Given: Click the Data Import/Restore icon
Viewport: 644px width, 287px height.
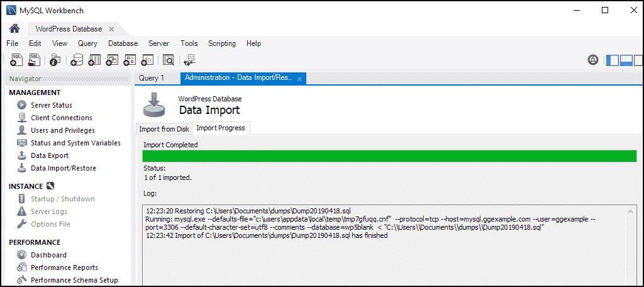Looking at the screenshot, I should pos(22,168).
